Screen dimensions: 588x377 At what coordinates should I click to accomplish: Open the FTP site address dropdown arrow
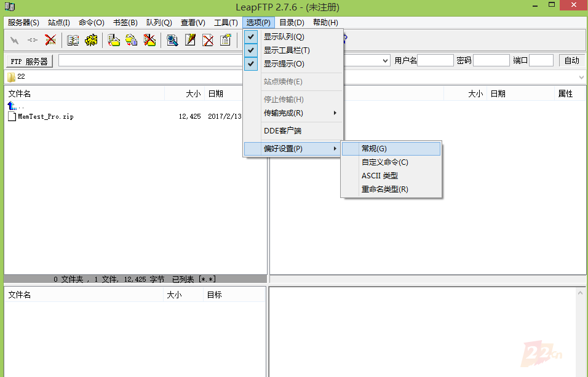coord(385,61)
